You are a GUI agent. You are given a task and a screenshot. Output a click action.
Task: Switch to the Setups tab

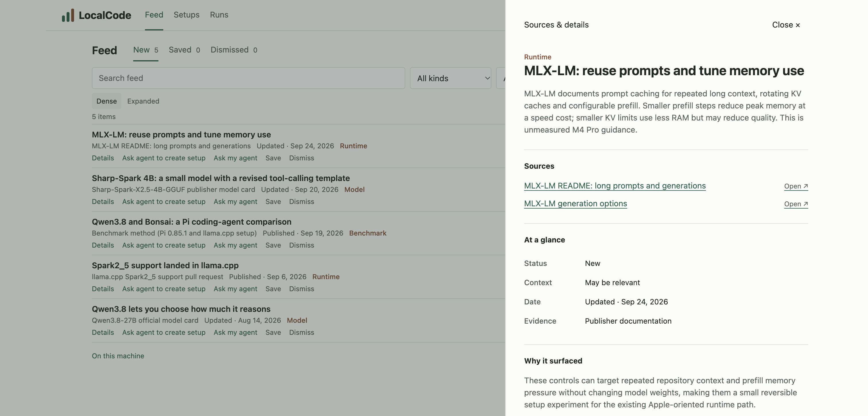point(186,15)
